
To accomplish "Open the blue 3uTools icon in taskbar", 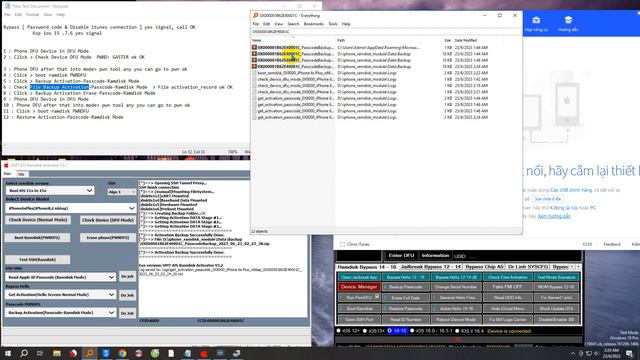I will tap(106, 353).
